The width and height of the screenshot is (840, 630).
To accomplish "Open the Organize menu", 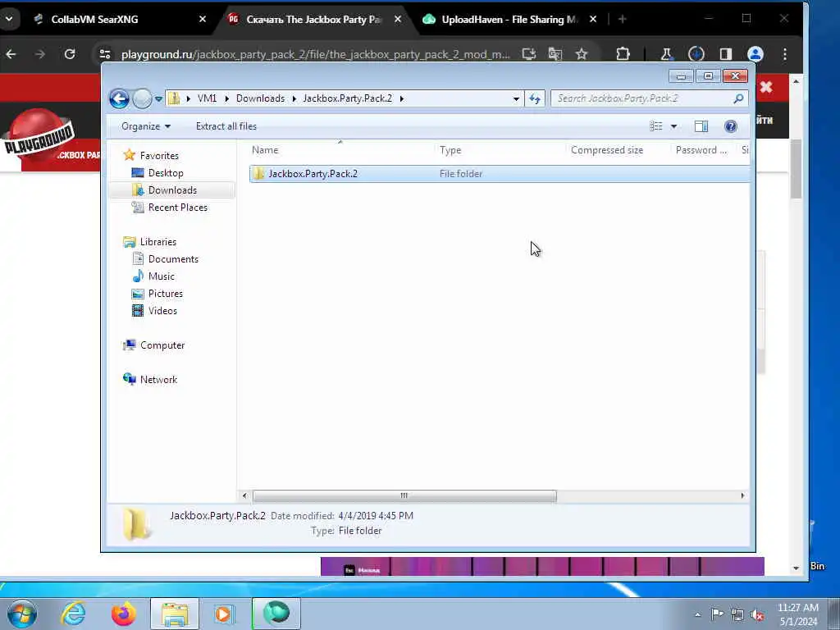I will (x=146, y=126).
